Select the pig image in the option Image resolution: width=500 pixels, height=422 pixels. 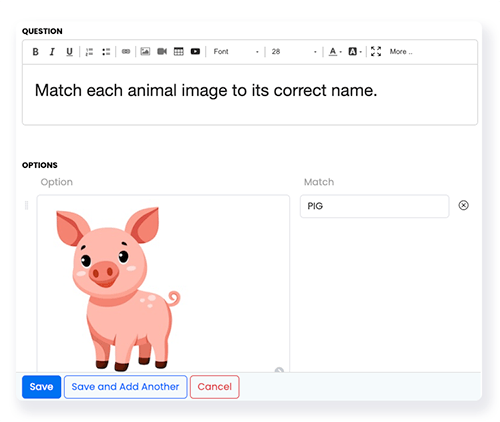pyautogui.click(x=118, y=289)
